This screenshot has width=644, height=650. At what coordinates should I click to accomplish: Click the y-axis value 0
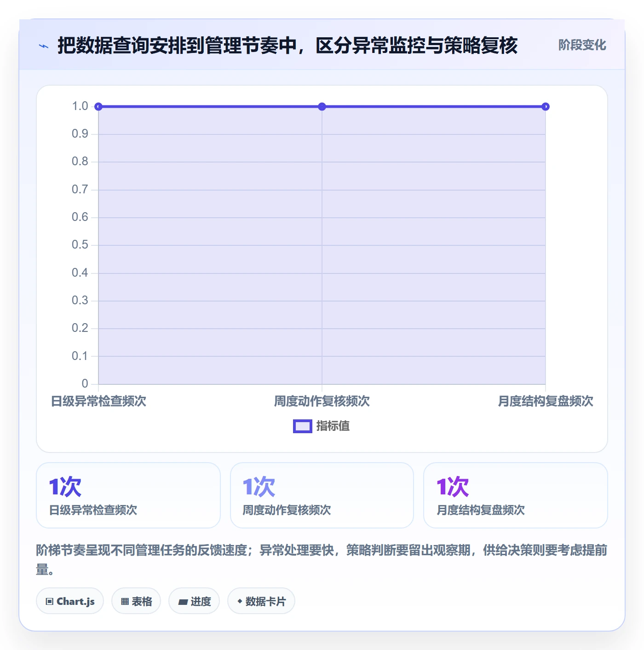pos(85,383)
